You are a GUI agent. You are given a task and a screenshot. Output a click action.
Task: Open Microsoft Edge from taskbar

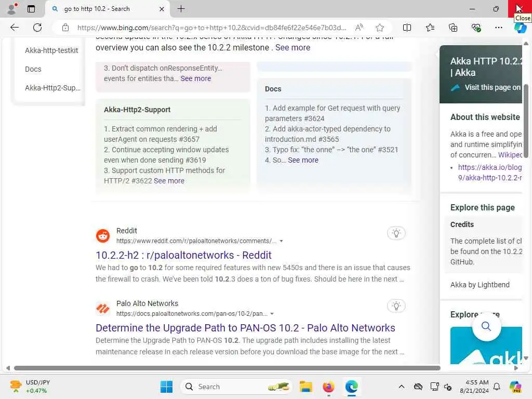click(352, 387)
